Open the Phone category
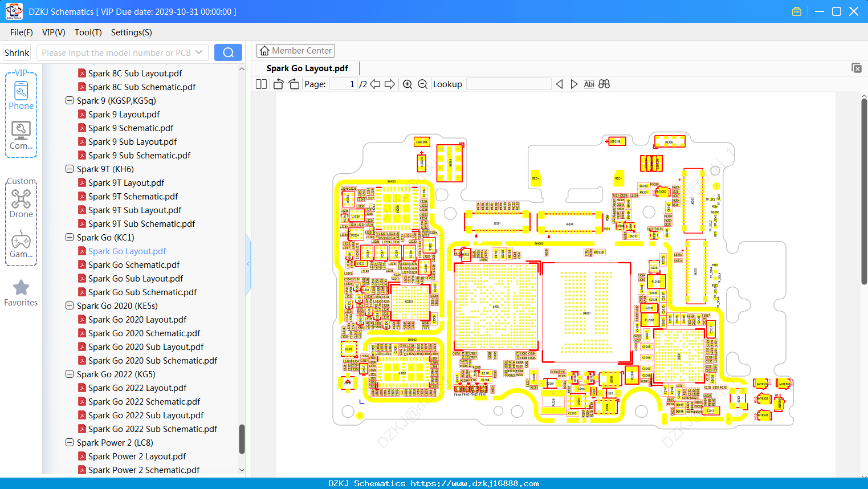 coord(21,95)
